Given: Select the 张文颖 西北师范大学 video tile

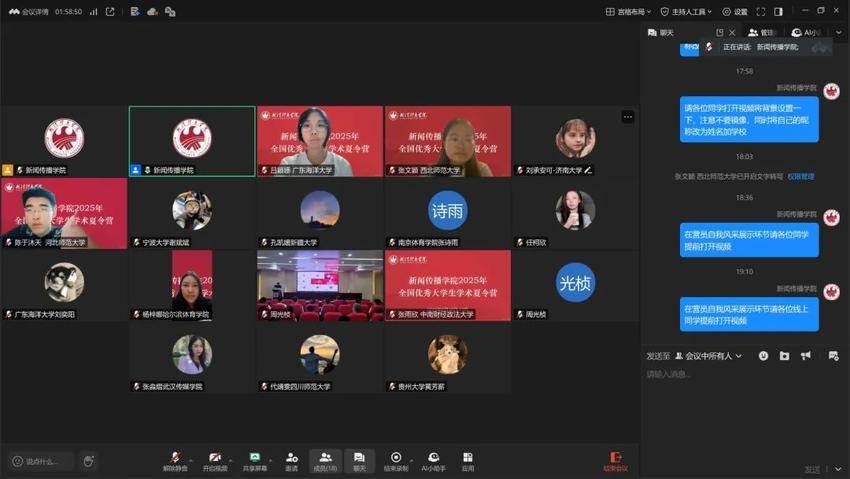Looking at the screenshot, I should tap(448, 141).
